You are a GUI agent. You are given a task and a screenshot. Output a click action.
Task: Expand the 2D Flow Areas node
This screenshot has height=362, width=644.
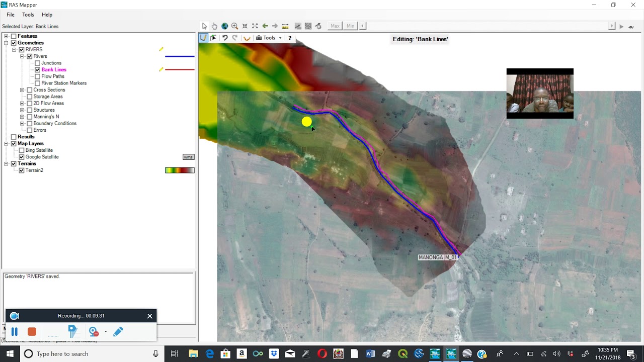coord(22,103)
